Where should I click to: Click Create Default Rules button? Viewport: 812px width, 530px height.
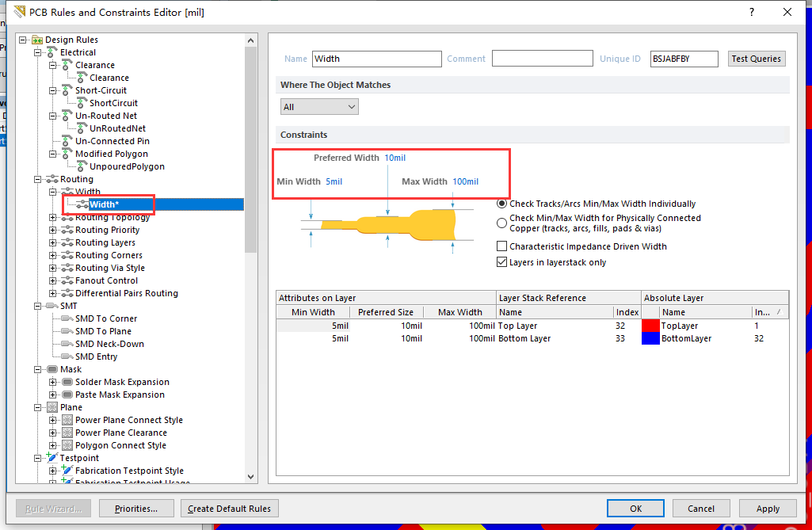tap(230, 509)
